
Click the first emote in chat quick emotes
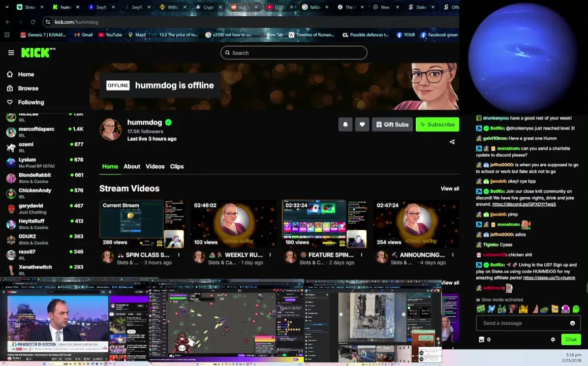[x=481, y=309]
